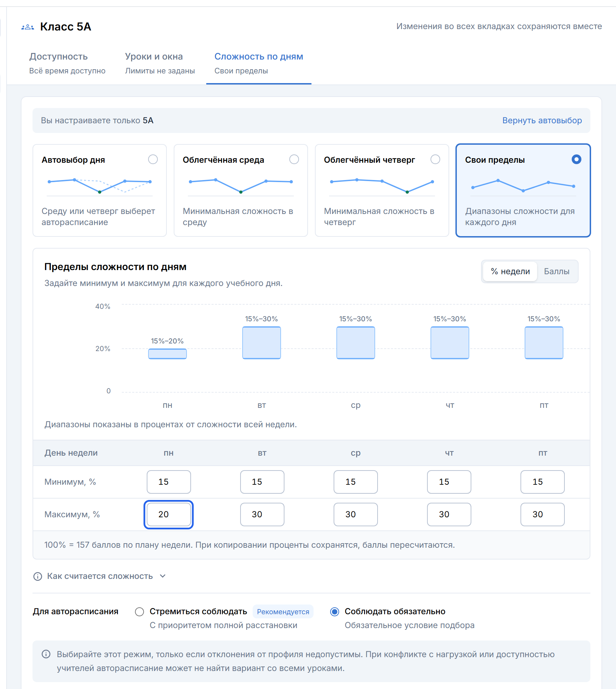Screen dimensions: 616x689
Task: Switch the units toggle to Баллы
Action: [556, 271]
